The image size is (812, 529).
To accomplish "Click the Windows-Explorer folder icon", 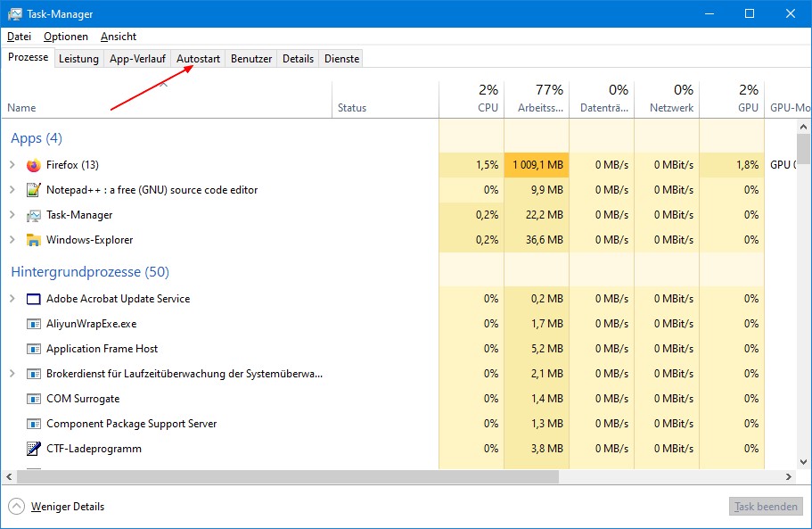I will [34, 240].
